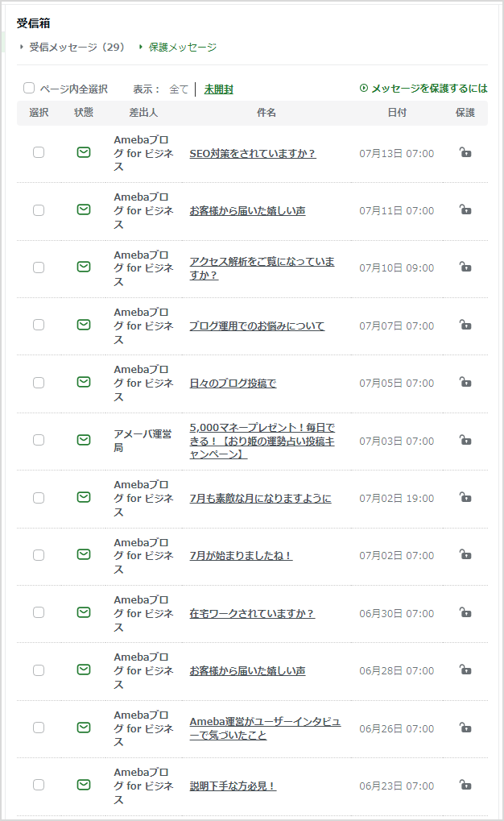The height and width of the screenshot is (821, 504).
Task: Click envelope icon on the 07月07日 row
Action: coord(84,325)
